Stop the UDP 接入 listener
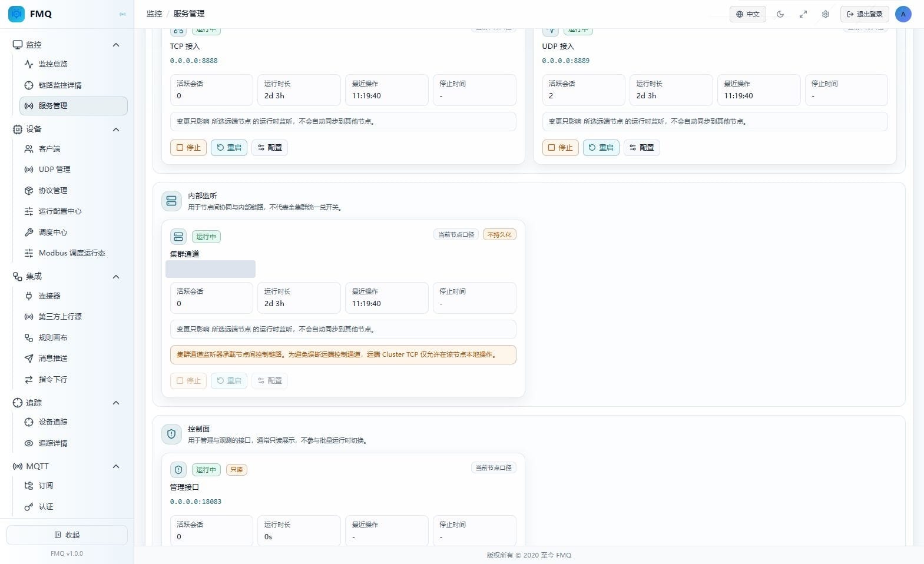Image resolution: width=924 pixels, height=564 pixels. click(561, 148)
